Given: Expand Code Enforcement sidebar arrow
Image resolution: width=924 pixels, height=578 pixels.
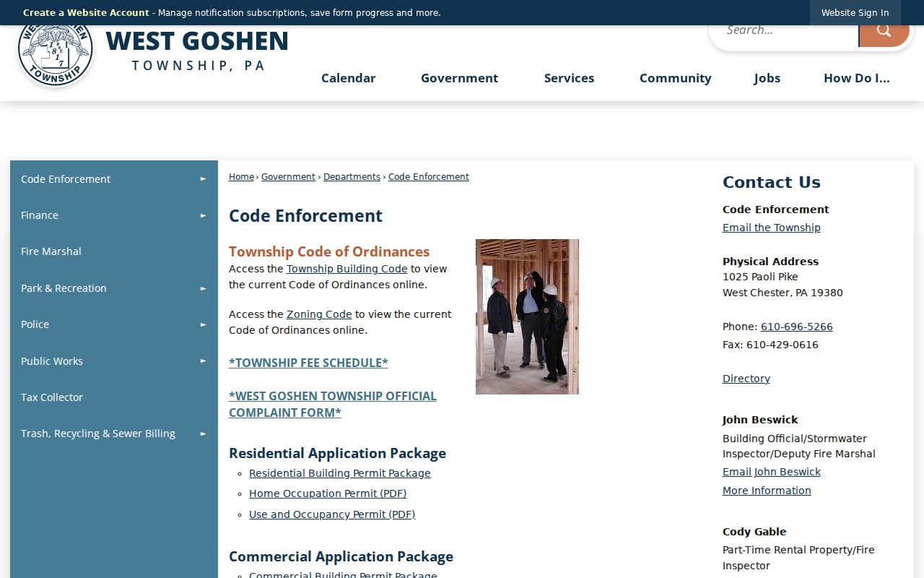Looking at the screenshot, I should click(x=204, y=179).
